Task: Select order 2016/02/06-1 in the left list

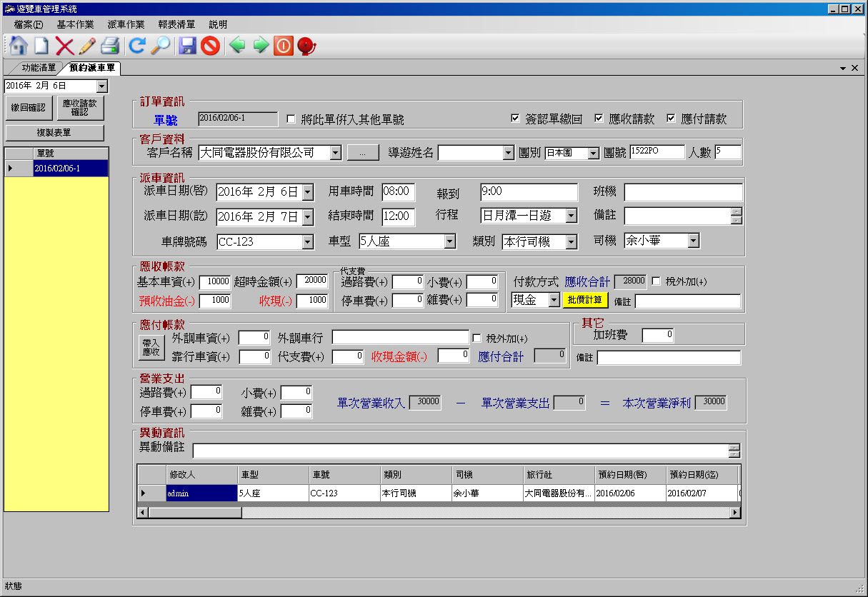Action: (71, 169)
